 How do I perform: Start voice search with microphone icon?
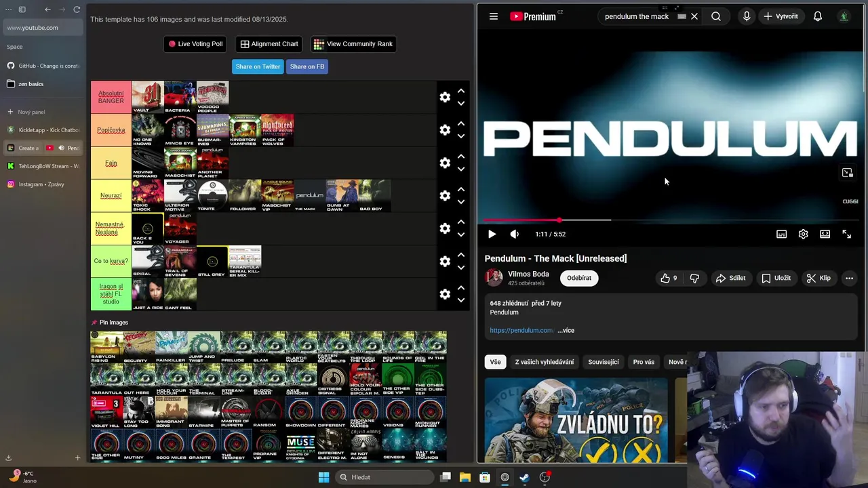[x=747, y=16]
